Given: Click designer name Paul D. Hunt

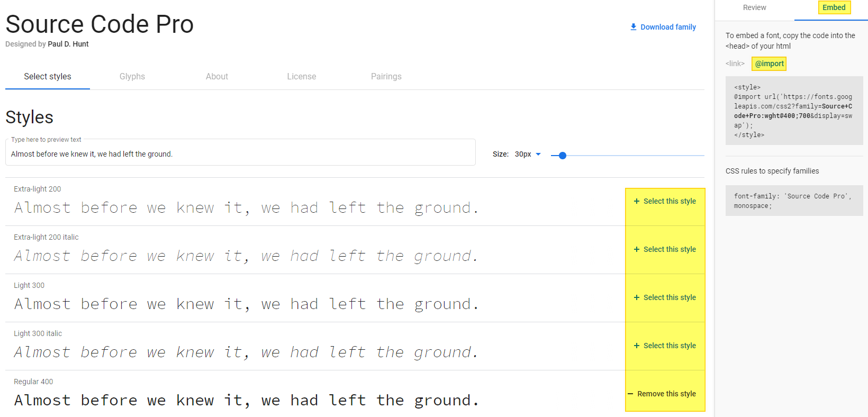Looking at the screenshot, I should (68, 44).
